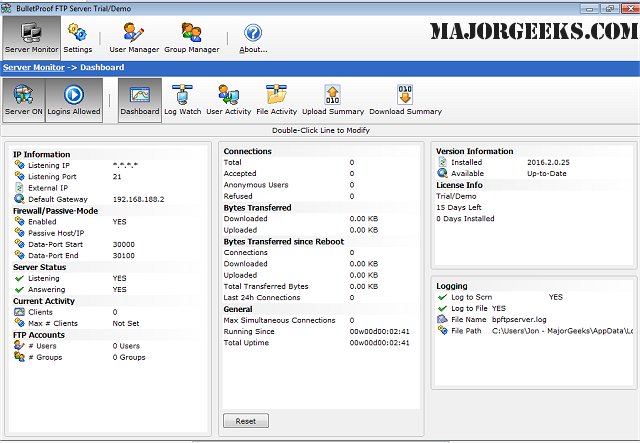This screenshot has width=640, height=443.
Task: Switch to the Log Watch view
Action: [x=182, y=100]
